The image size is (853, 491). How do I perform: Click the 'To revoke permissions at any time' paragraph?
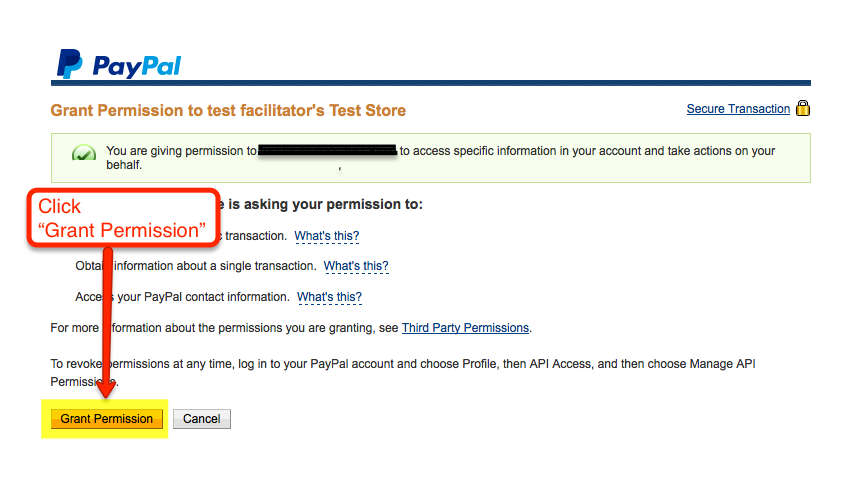tap(403, 372)
